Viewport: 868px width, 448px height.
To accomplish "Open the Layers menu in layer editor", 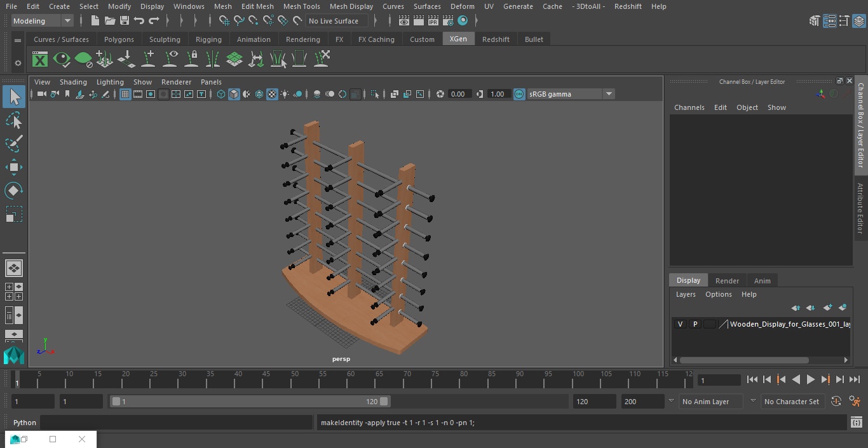I will click(x=685, y=294).
